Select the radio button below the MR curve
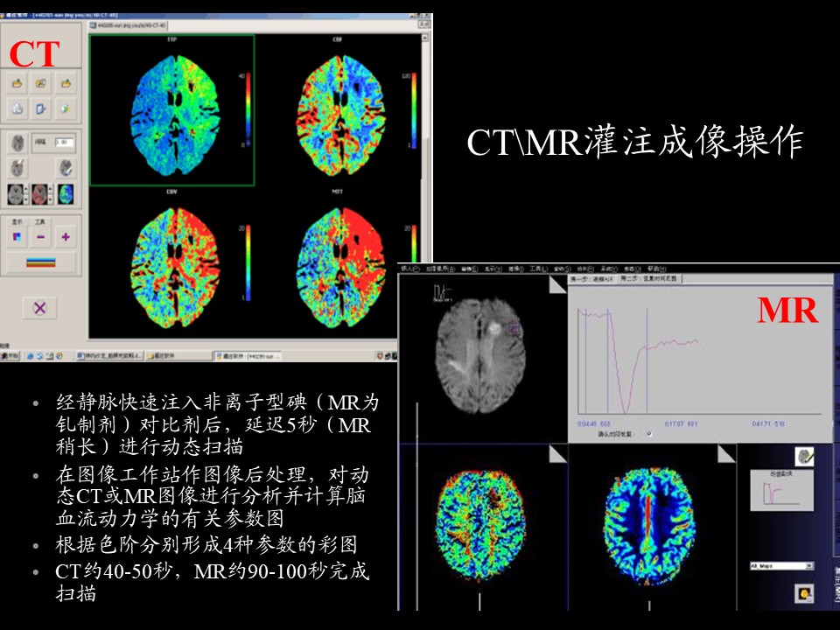The height and width of the screenshot is (630, 840). 648,434
